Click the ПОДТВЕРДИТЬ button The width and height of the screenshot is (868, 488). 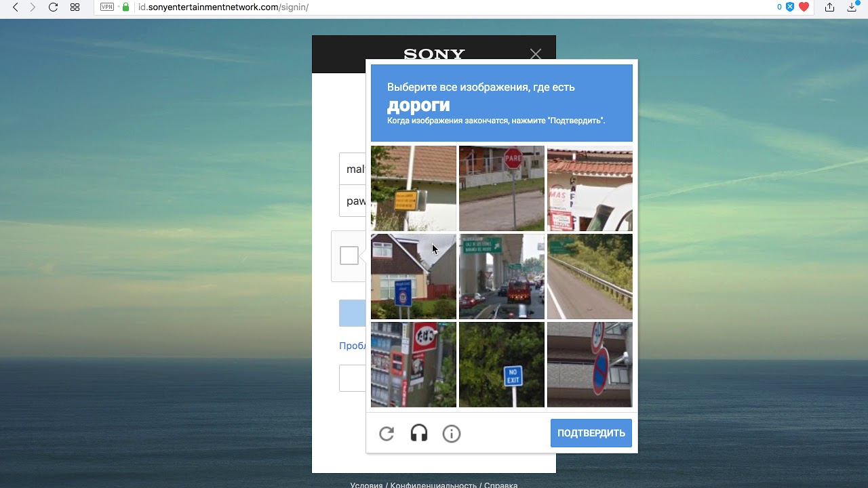coord(591,433)
